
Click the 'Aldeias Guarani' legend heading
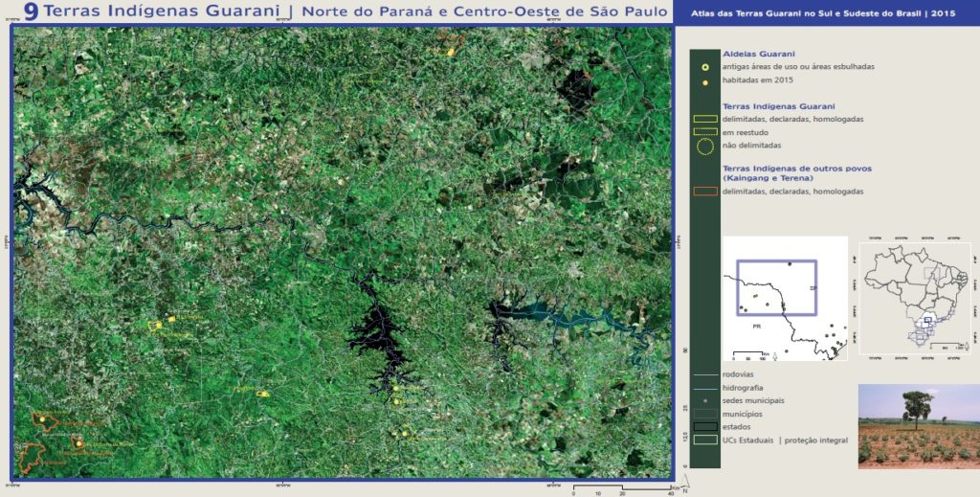[x=759, y=55]
